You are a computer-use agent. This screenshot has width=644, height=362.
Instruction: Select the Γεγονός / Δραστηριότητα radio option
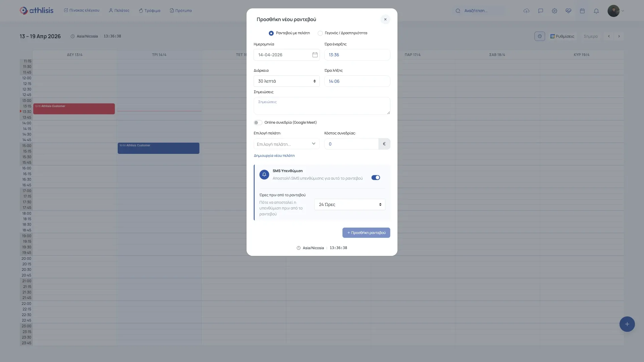[x=320, y=33]
